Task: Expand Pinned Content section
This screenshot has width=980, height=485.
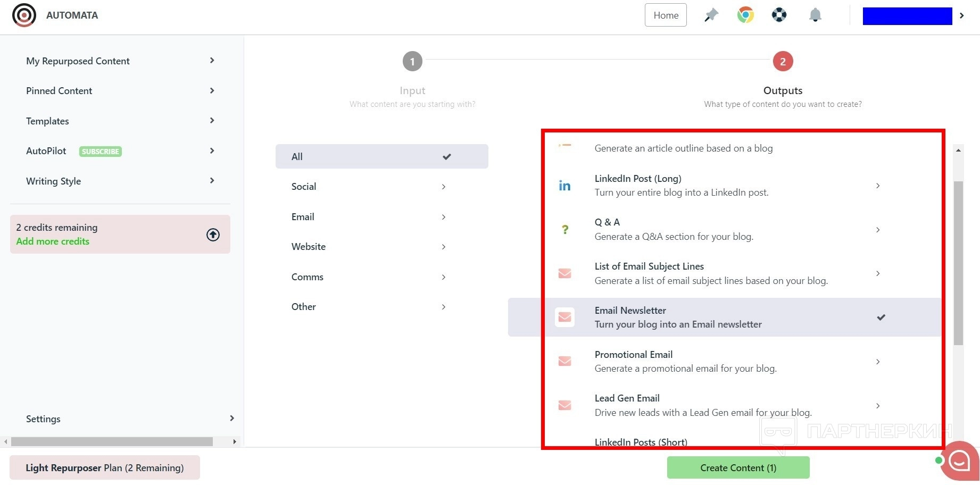Action: click(x=212, y=91)
